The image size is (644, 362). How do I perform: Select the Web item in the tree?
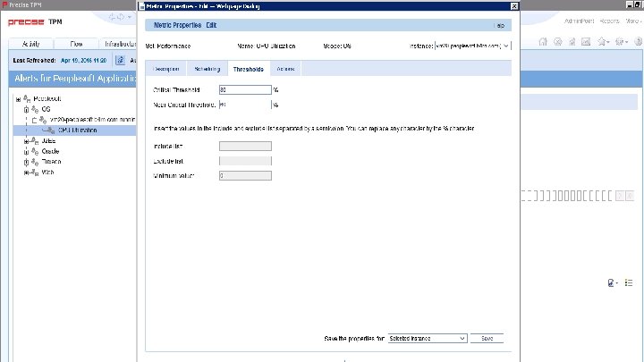point(47,173)
